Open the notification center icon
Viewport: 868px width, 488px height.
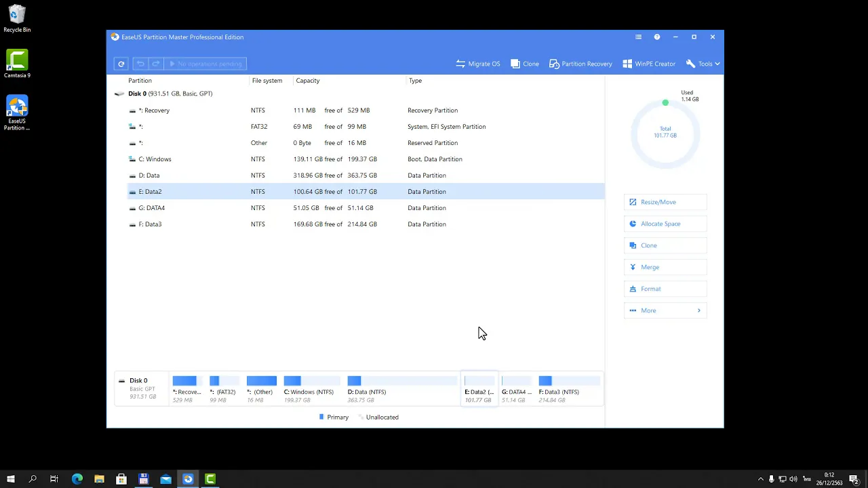[854, 479]
